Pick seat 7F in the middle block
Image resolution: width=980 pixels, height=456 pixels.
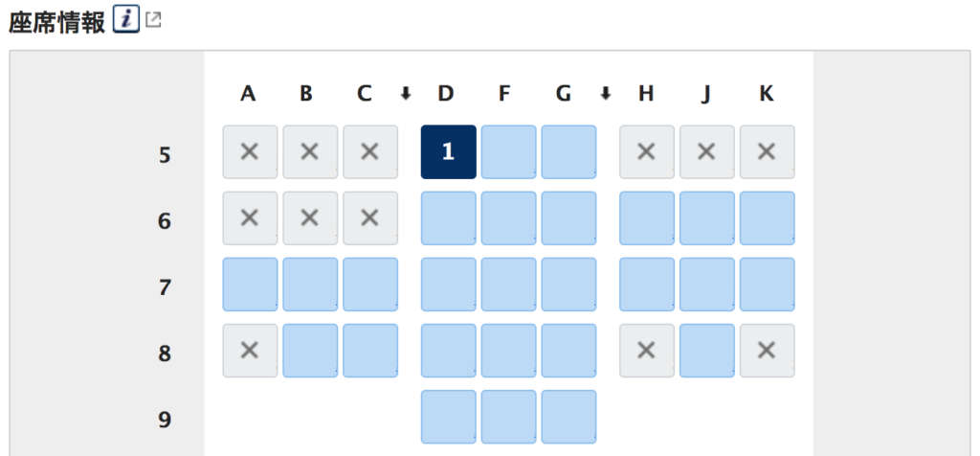coord(509,285)
